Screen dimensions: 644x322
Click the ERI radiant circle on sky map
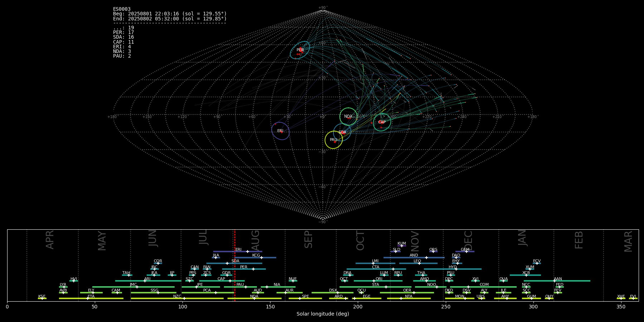point(280,131)
